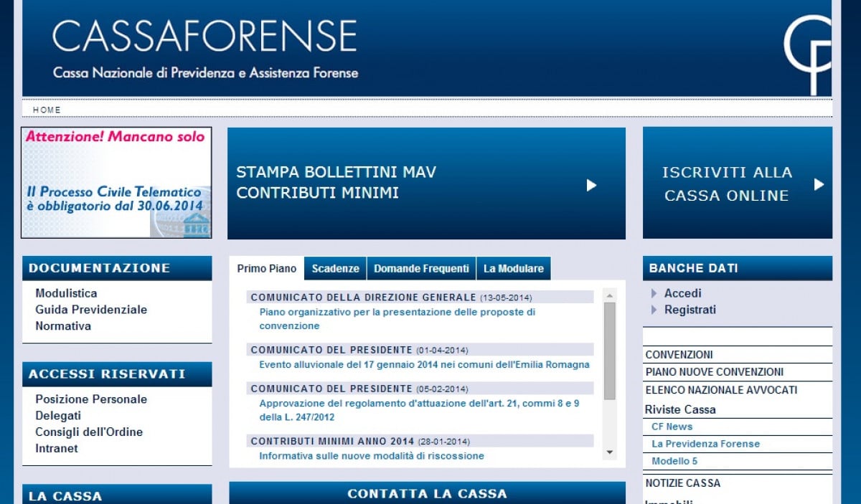Viewport: 861px width, 504px height.
Task: Open Posizione Personale
Action: (91, 399)
